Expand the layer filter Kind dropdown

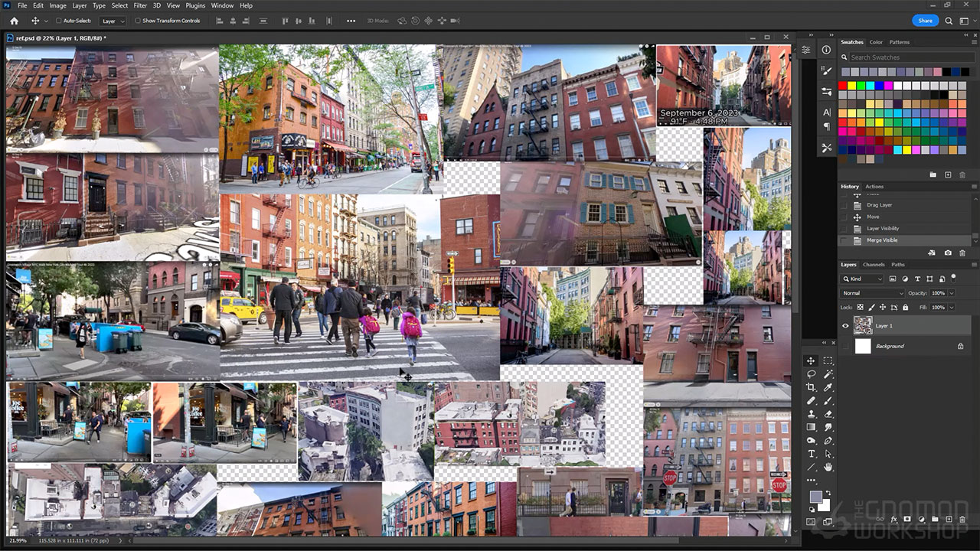[x=864, y=279]
